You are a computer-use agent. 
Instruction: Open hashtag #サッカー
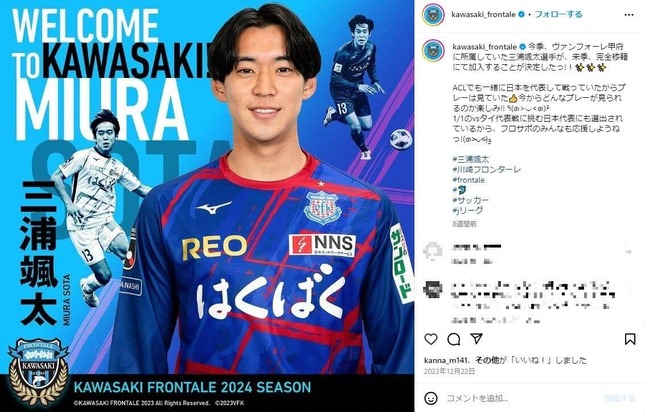pos(471,200)
